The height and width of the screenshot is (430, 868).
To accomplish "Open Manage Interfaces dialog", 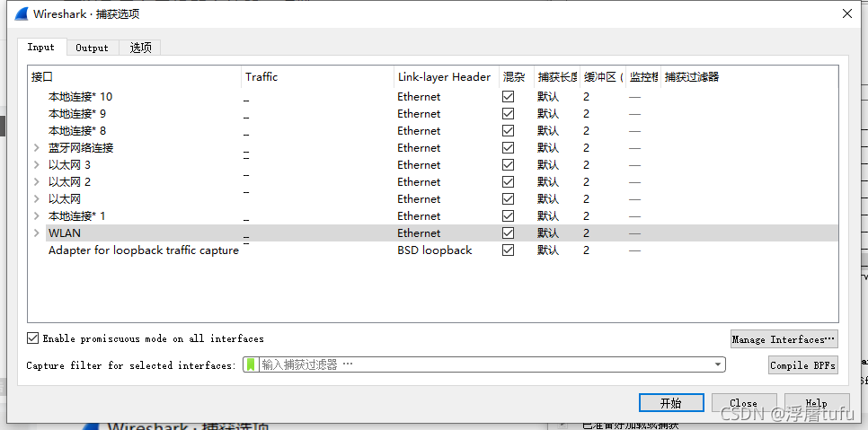I will point(784,339).
